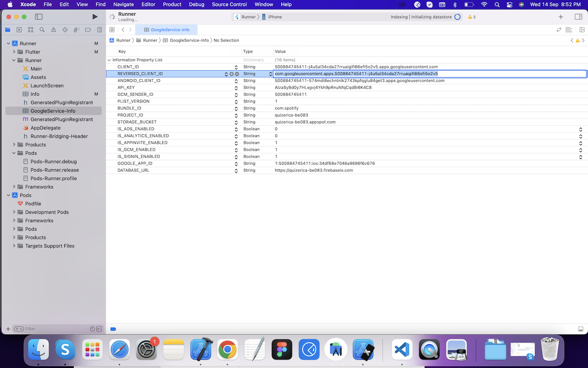Select the Podfile in navigator
588x368 pixels.
(33, 204)
